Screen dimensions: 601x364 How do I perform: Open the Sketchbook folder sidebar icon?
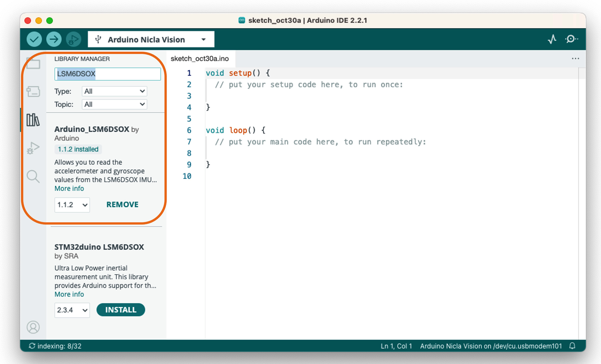point(33,63)
